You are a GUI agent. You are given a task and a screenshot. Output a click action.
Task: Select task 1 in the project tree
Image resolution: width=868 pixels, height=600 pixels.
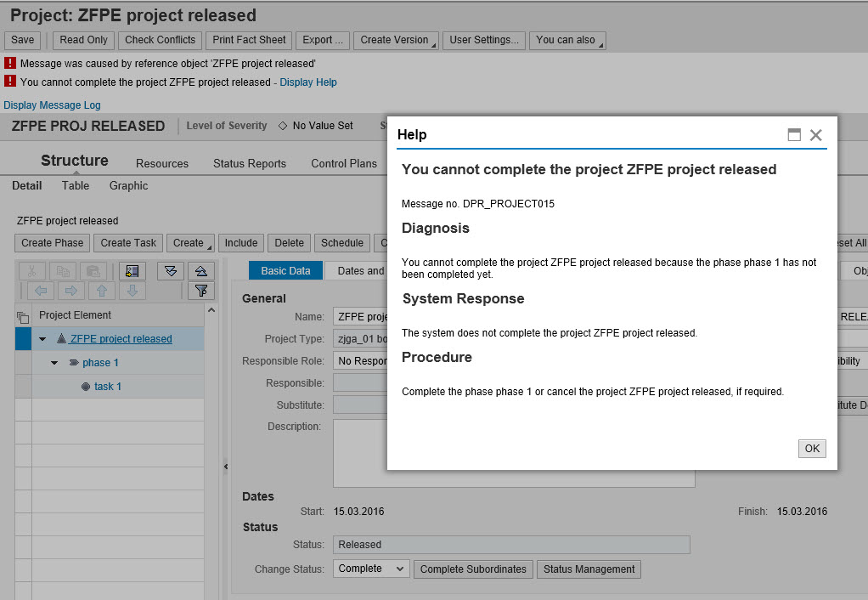107,387
